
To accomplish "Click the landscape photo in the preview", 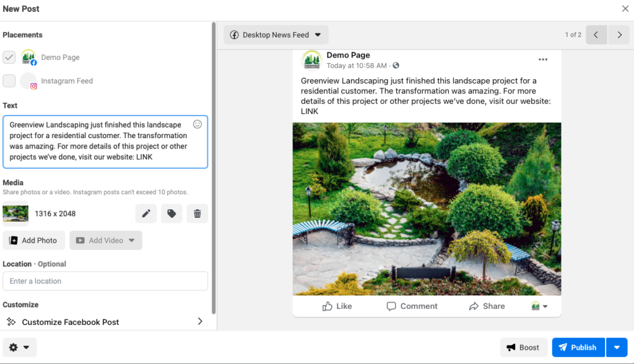I will click(427, 209).
